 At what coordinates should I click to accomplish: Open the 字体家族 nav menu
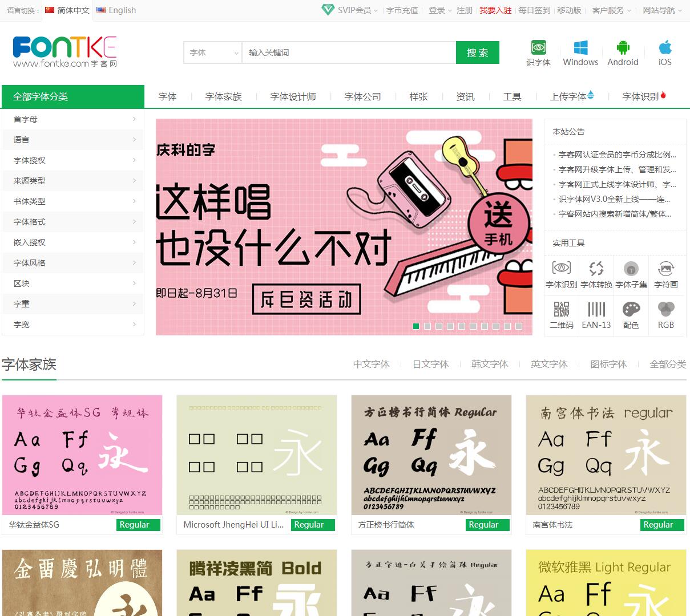(224, 97)
